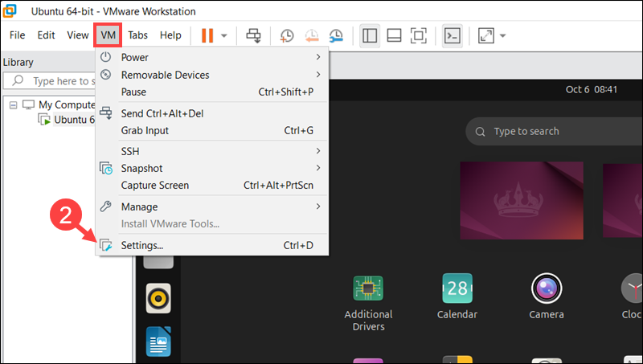Open dropdown arrow next to Pause button

click(224, 35)
